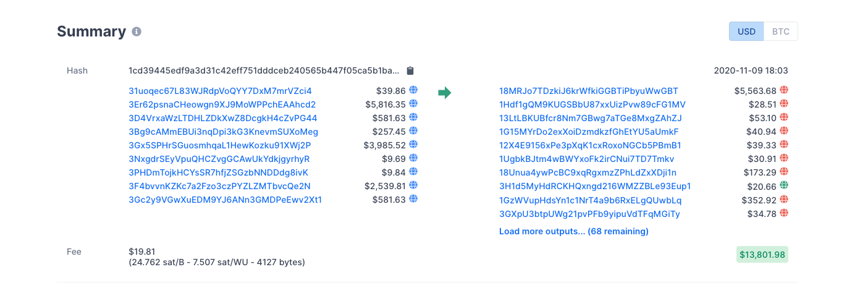Click globe icon beside $9.69 input
This screenshot has height=306, width=868.
point(414,158)
